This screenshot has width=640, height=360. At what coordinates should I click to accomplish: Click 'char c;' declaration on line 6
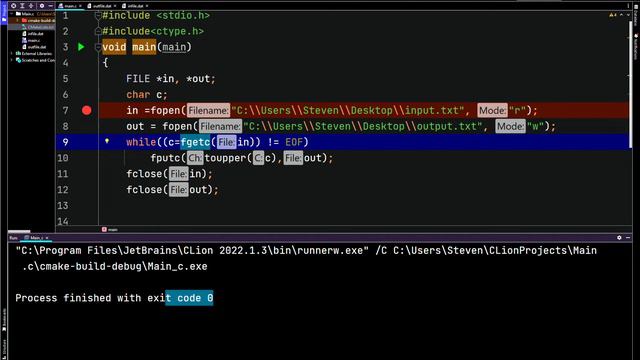tap(147, 95)
